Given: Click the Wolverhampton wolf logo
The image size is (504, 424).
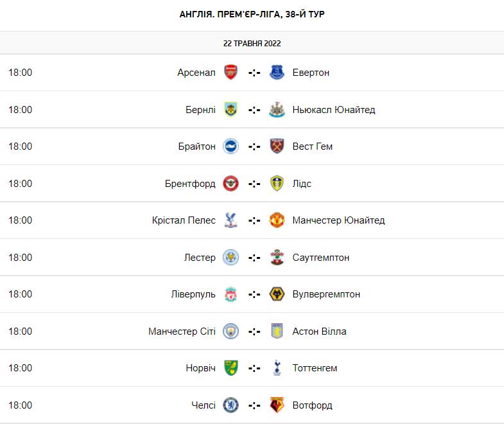Looking at the screenshot, I should [277, 294].
